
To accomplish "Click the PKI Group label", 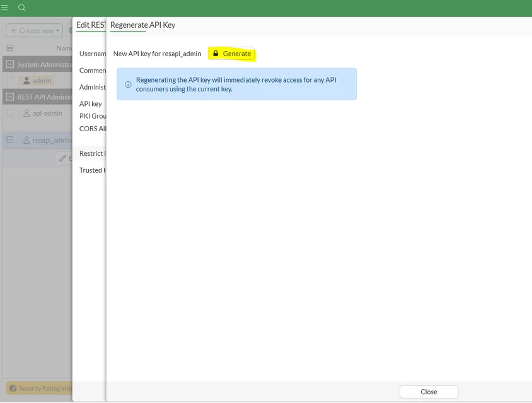I will pos(93,116).
